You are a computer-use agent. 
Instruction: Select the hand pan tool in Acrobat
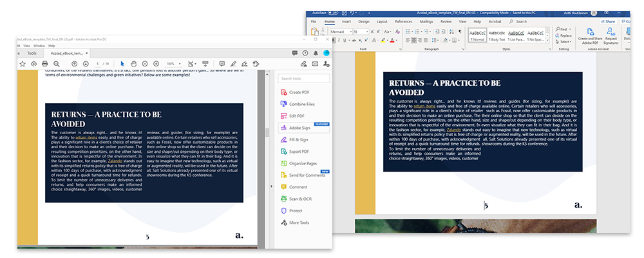pos(133,64)
